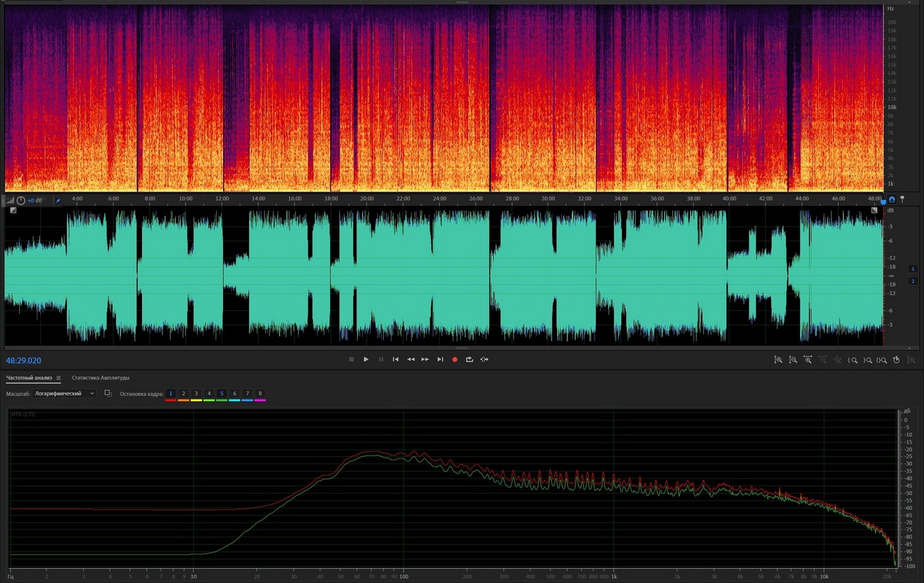This screenshot has height=583, width=924.
Task: Click the Skip Selection icon
Action: (x=484, y=359)
